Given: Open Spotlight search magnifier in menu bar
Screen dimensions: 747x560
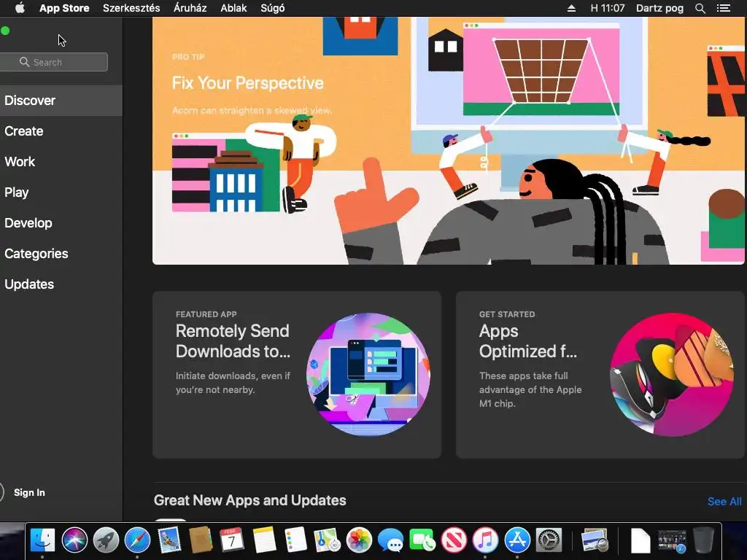Looking at the screenshot, I should click(700, 8).
